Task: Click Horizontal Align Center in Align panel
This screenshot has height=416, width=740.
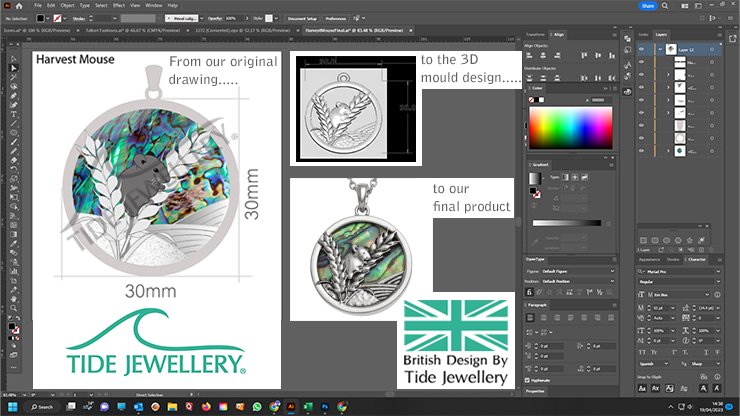Action: pos(543,55)
